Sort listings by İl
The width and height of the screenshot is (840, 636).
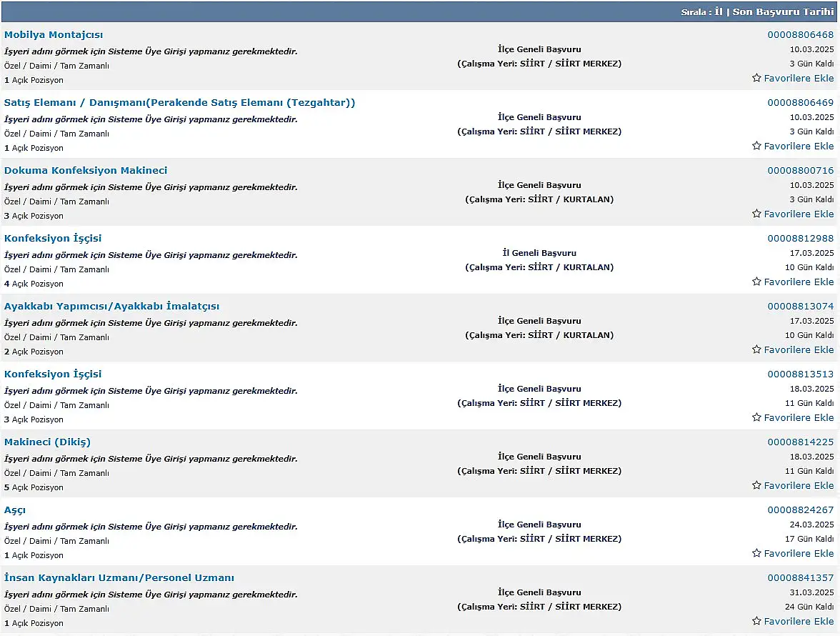pyautogui.click(x=719, y=11)
